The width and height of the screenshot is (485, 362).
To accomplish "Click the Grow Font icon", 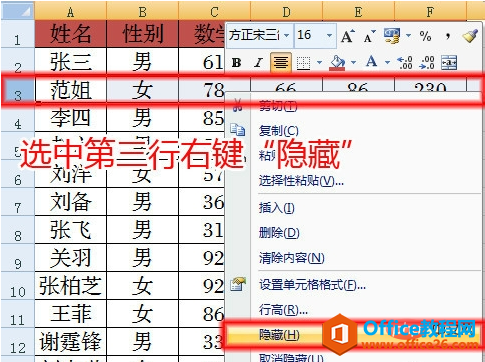I will click(348, 36).
